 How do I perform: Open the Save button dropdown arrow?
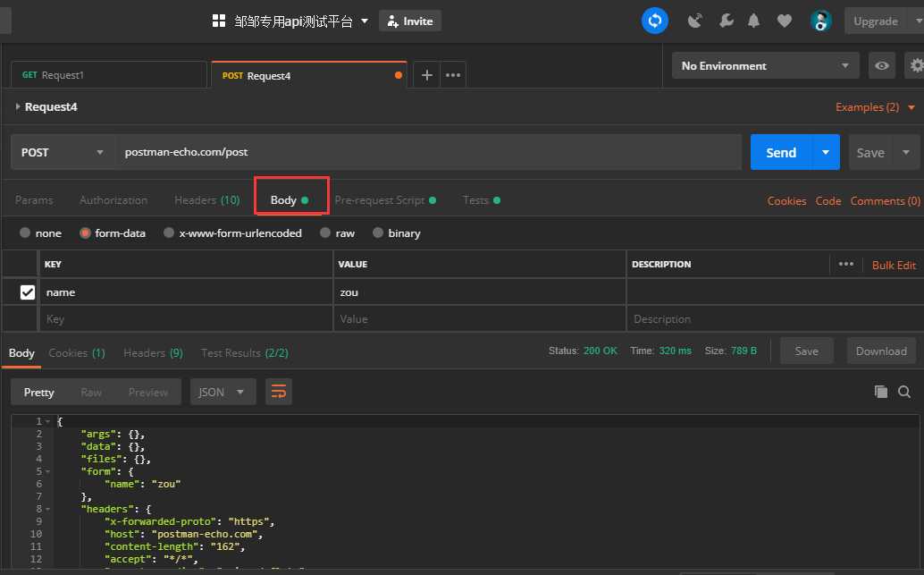tap(906, 152)
